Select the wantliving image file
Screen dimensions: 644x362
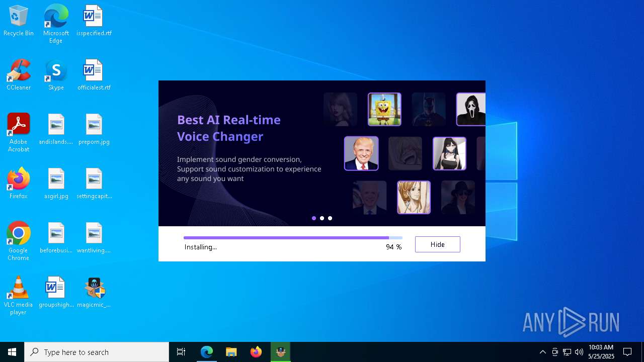(x=94, y=238)
